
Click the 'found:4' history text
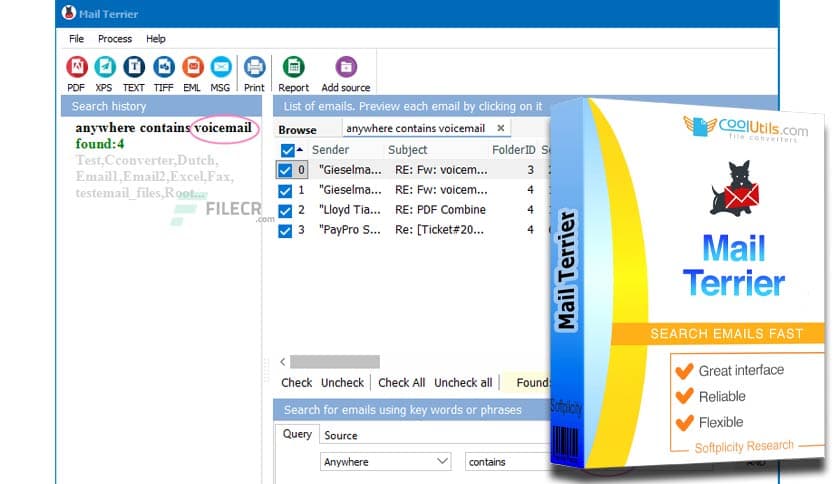[100, 144]
